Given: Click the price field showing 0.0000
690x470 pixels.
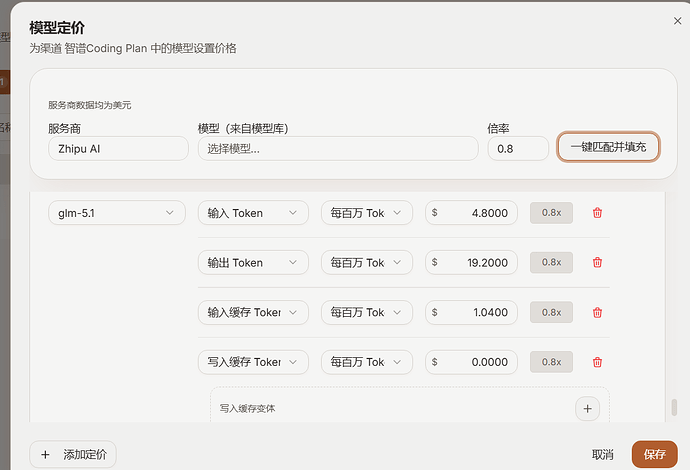Looking at the screenshot, I should tap(471, 362).
